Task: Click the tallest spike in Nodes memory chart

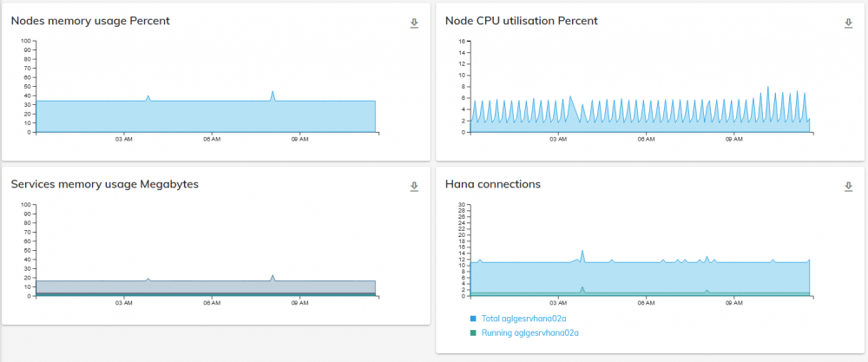Action: click(x=273, y=92)
